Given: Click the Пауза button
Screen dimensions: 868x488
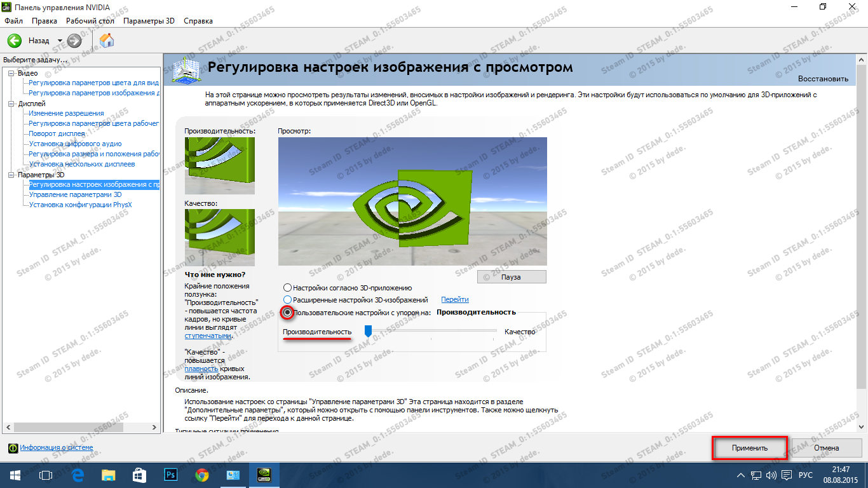Looking at the screenshot, I should click(x=512, y=277).
